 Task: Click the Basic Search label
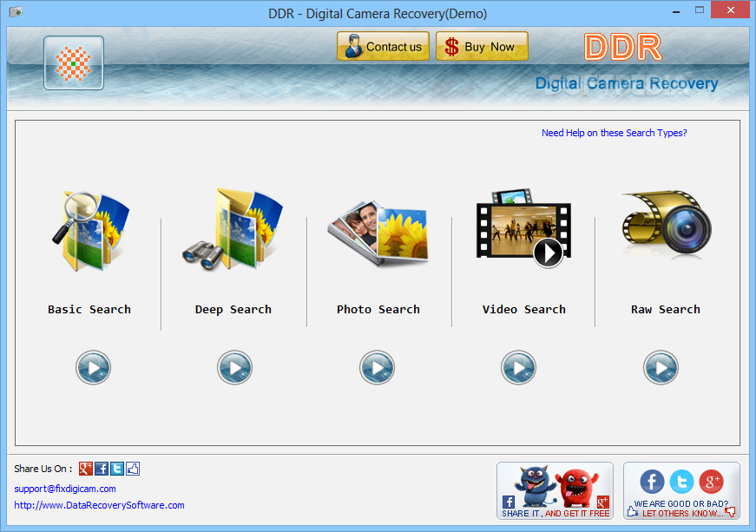click(x=89, y=309)
